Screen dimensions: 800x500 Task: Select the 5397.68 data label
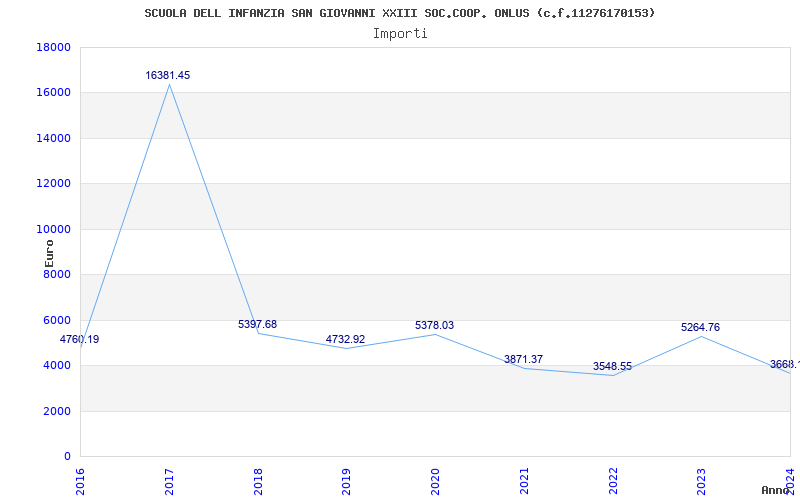pyautogui.click(x=257, y=324)
